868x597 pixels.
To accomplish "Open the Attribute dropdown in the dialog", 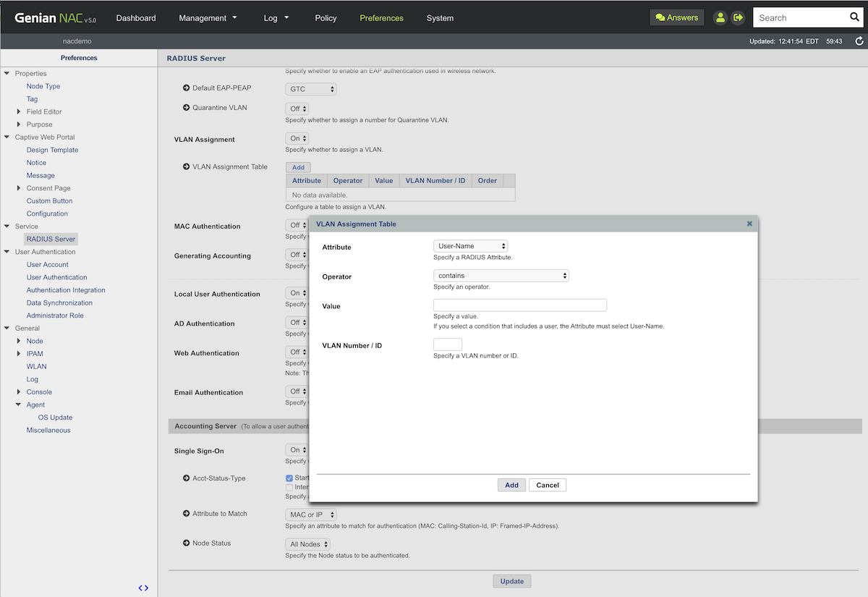I will (x=469, y=245).
